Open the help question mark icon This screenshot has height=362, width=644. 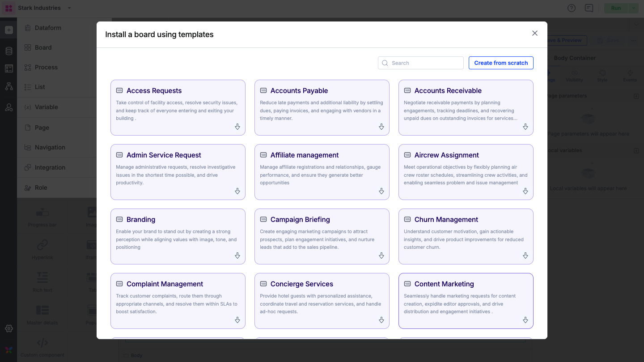tap(571, 8)
